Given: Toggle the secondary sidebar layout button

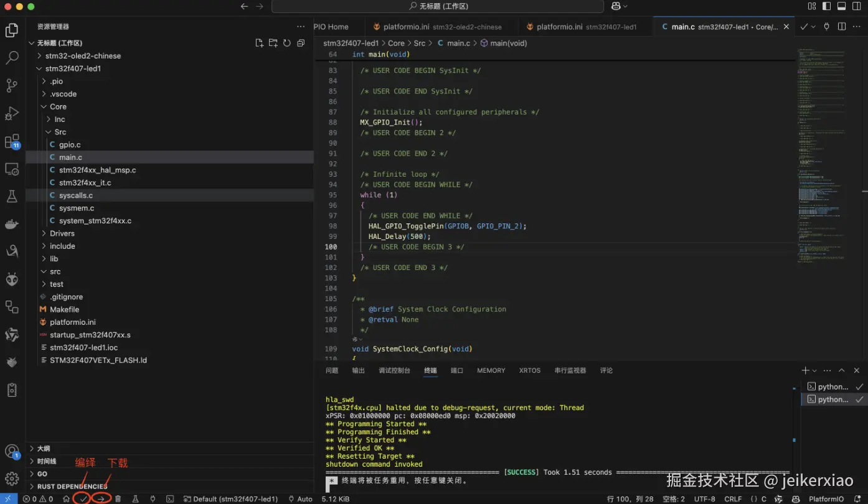Looking at the screenshot, I should click(x=856, y=6).
